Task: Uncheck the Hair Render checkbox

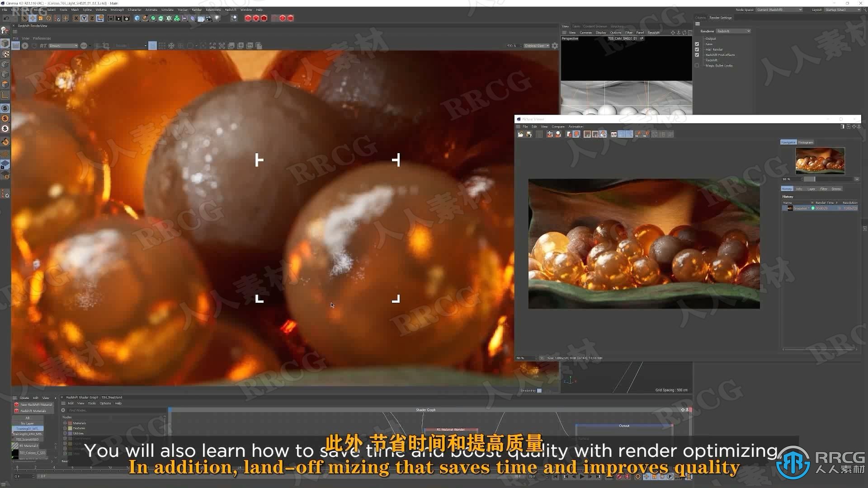Action: point(697,49)
